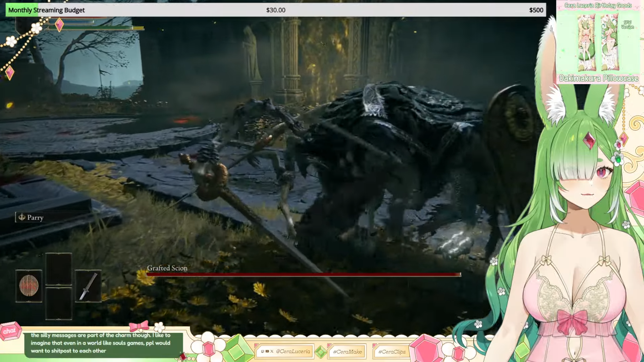Click the Parry skill icon
This screenshot has height=362, width=644.
[22, 217]
